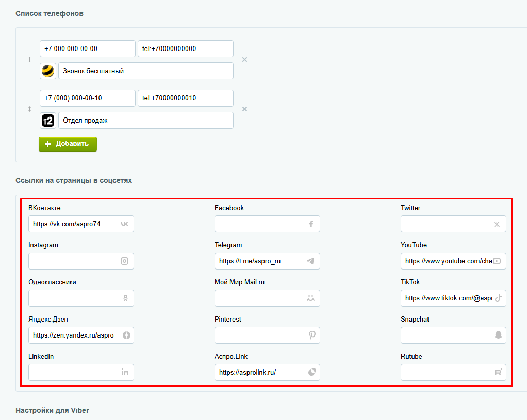This screenshot has height=420, width=527.
Task: Edit the +7 000 000-00-00 phone number field
Action: click(x=87, y=49)
